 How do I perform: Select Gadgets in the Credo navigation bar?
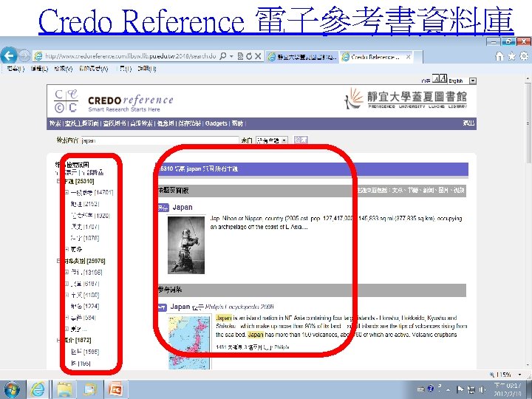(x=216, y=123)
